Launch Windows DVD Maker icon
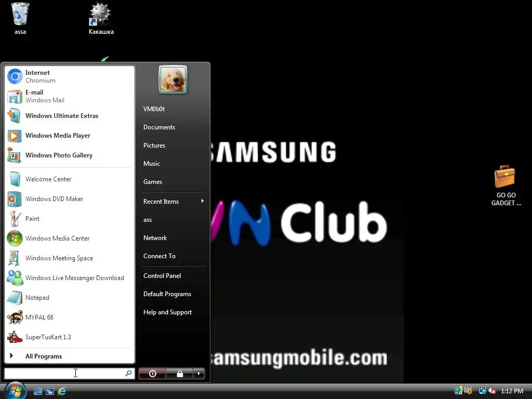532x399 pixels. coord(15,199)
